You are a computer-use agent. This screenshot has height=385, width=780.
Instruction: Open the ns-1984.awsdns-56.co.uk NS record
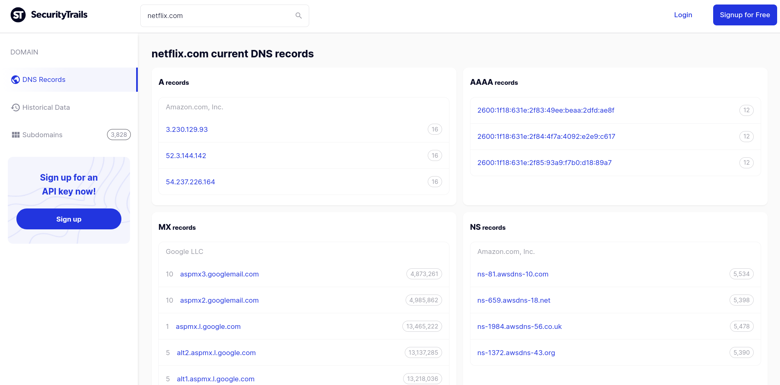(519, 327)
